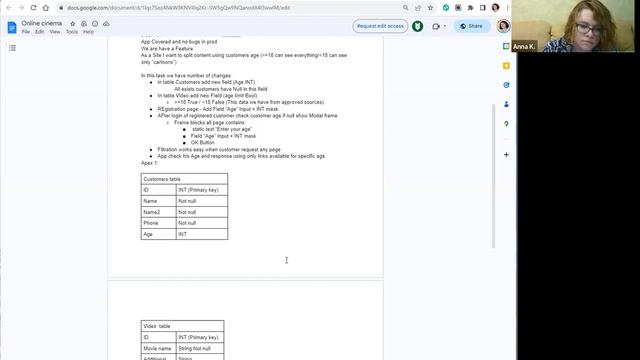Screen dimensions: 640x360
Task: Click the browser forward arrow
Action: pos(21,8)
